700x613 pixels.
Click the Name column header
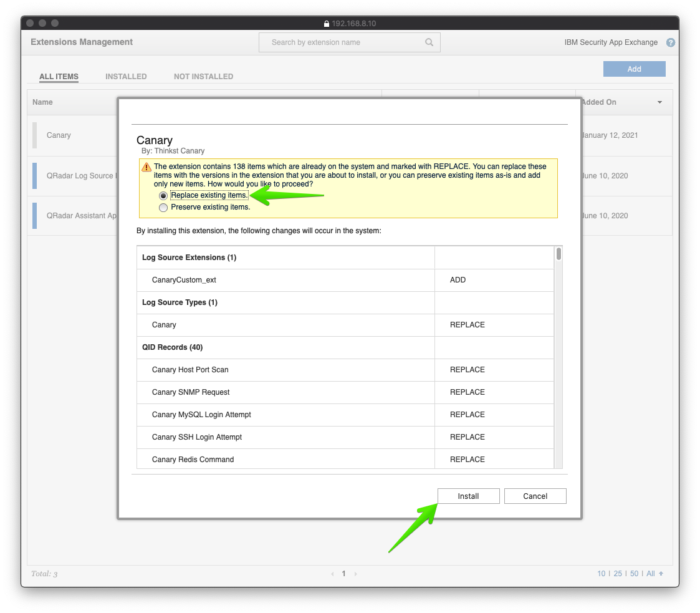coord(42,102)
